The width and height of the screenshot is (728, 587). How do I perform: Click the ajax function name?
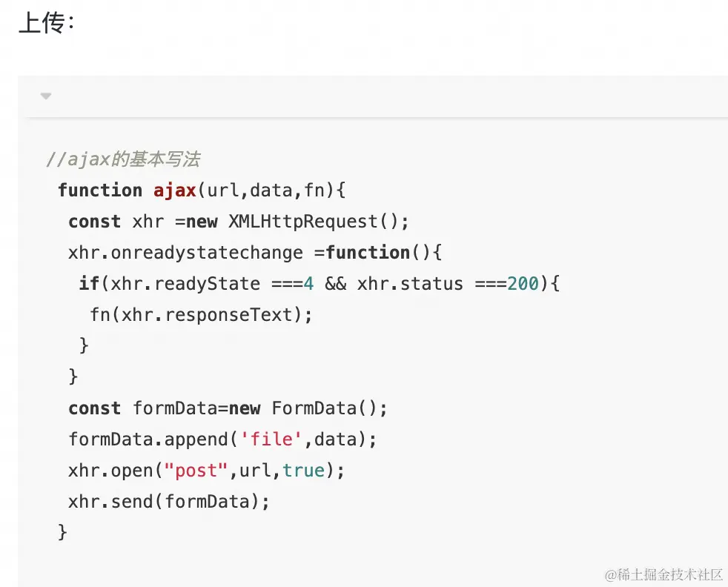pyautogui.click(x=174, y=190)
